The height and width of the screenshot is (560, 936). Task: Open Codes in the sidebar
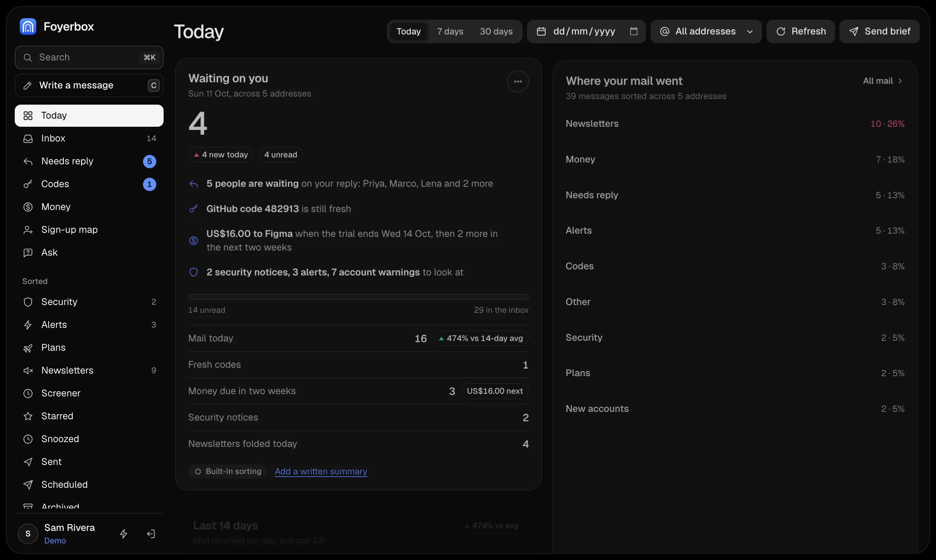pos(89,184)
